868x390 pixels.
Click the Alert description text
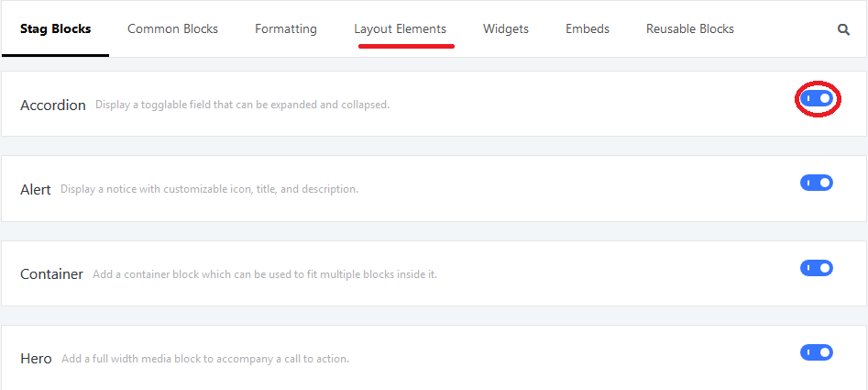[209, 189]
